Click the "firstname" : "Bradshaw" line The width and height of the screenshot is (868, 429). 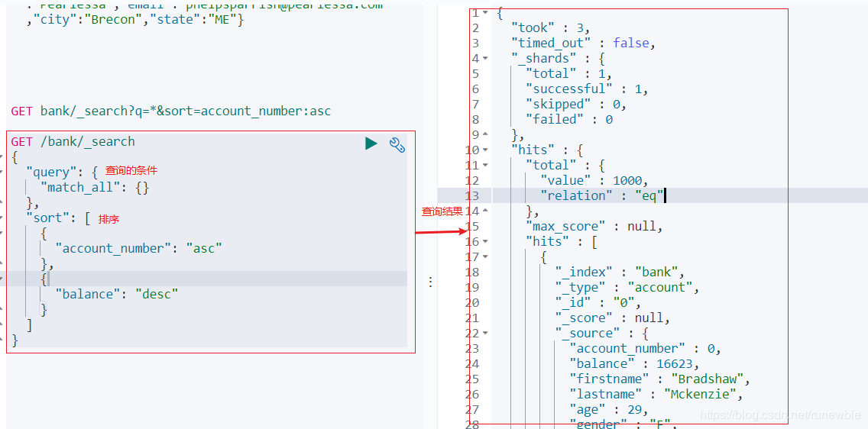pyautogui.click(x=660, y=379)
